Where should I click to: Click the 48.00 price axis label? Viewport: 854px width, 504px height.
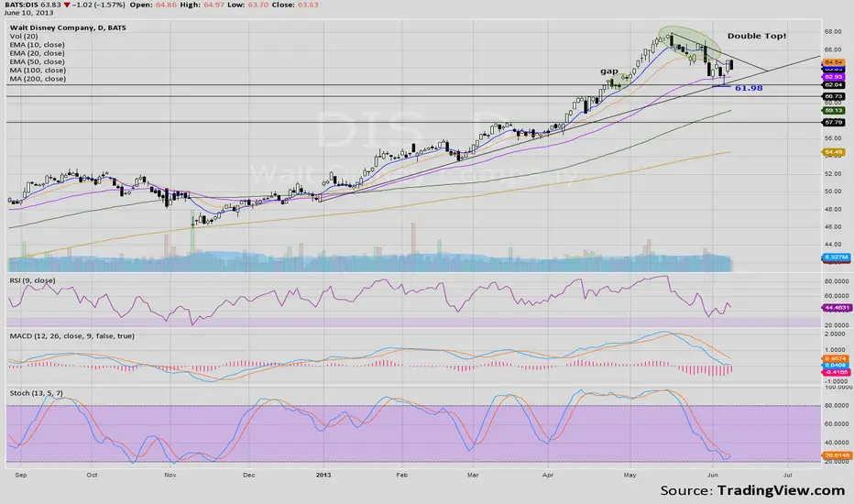coord(833,209)
